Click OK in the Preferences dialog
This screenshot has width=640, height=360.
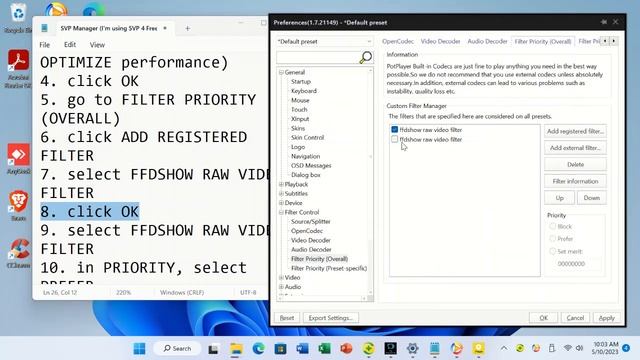(543, 318)
